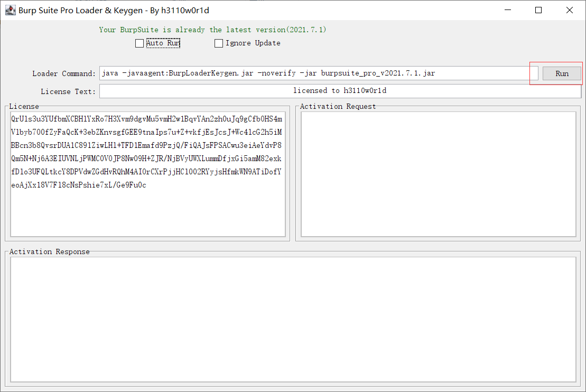Click the license line starting 'Qm5N+Nj6A3EIUVNL'

[146, 158]
